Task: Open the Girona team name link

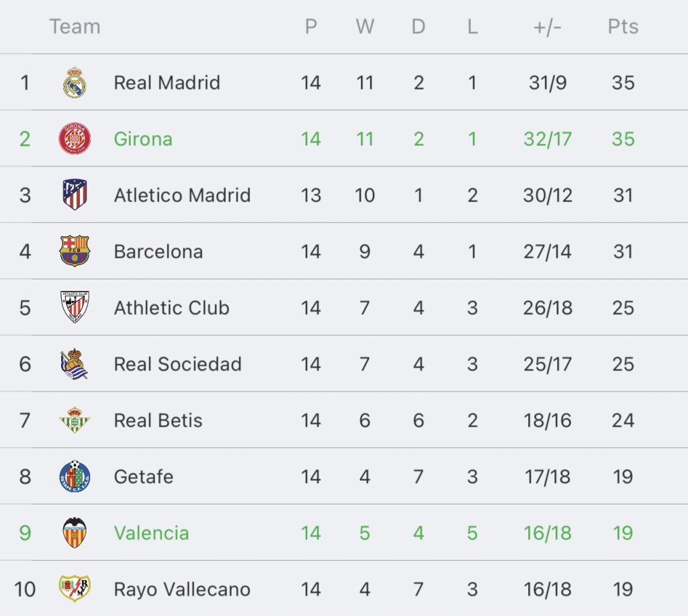Action: [x=143, y=139]
